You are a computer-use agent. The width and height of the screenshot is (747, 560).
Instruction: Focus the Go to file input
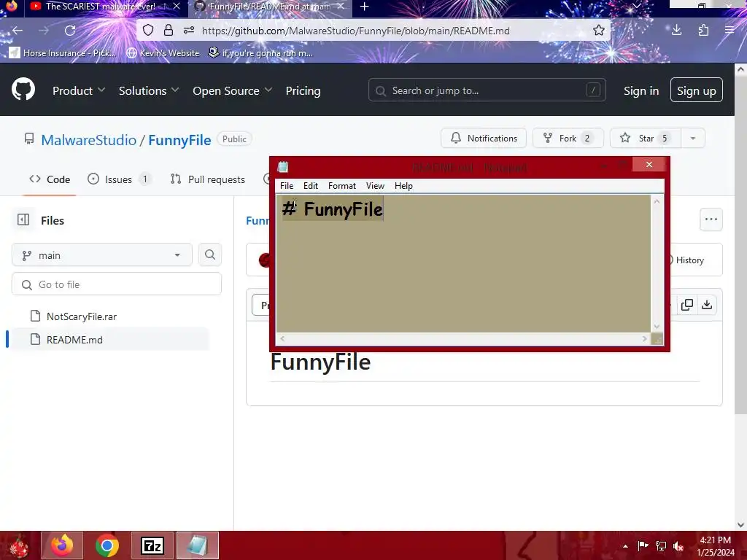click(117, 284)
